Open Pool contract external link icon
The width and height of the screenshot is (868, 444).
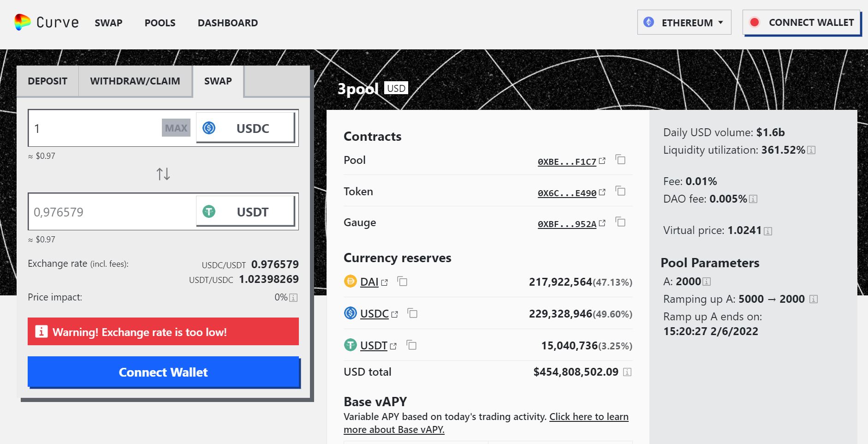[x=602, y=161]
